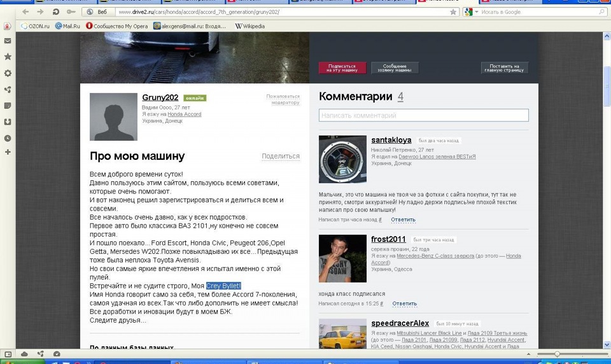Click the password wand key icon

71,11
